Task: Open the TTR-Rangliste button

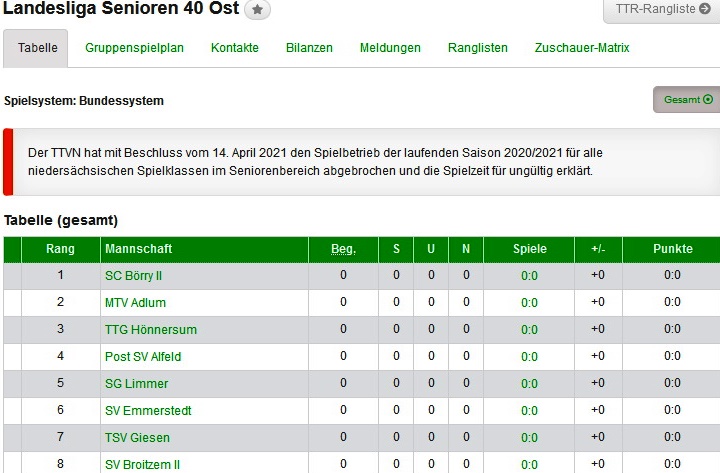Action: tap(663, 10)
